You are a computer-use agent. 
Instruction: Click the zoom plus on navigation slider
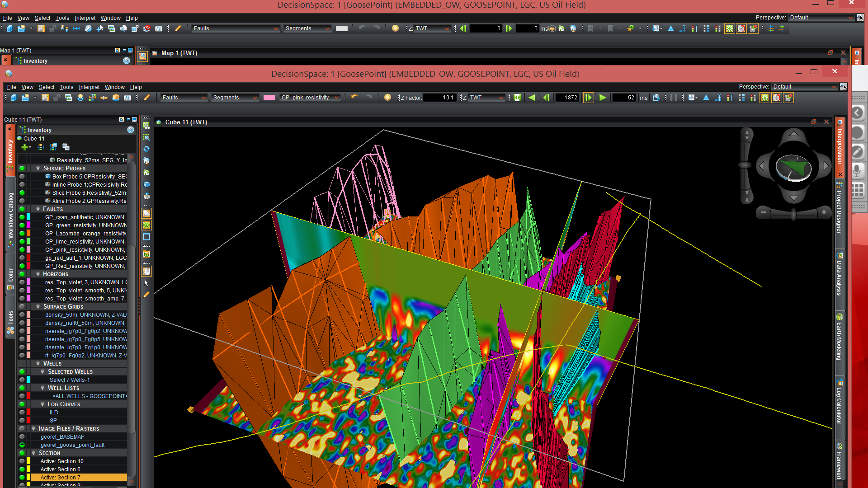(x=824, y=212)
